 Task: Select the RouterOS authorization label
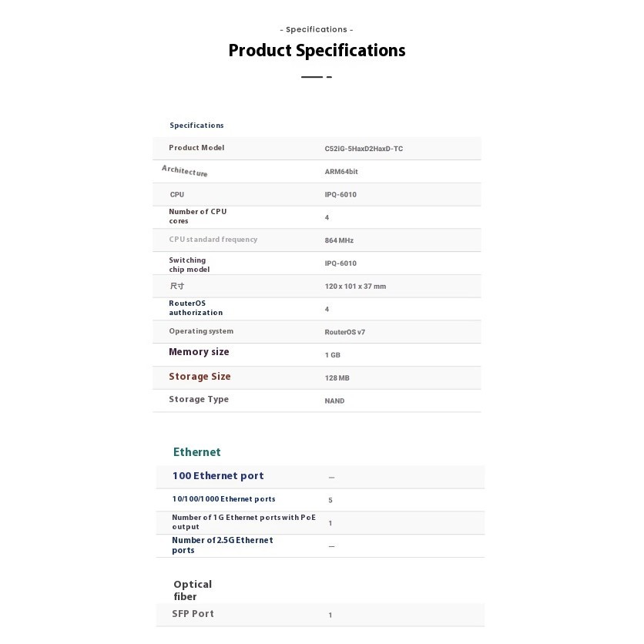[196, 308]
